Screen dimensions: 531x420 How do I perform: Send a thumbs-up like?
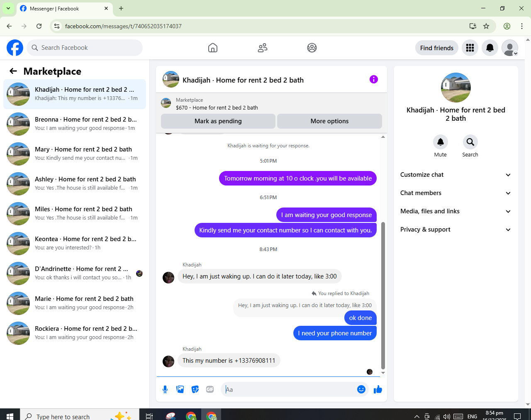[x=378, y=389]
